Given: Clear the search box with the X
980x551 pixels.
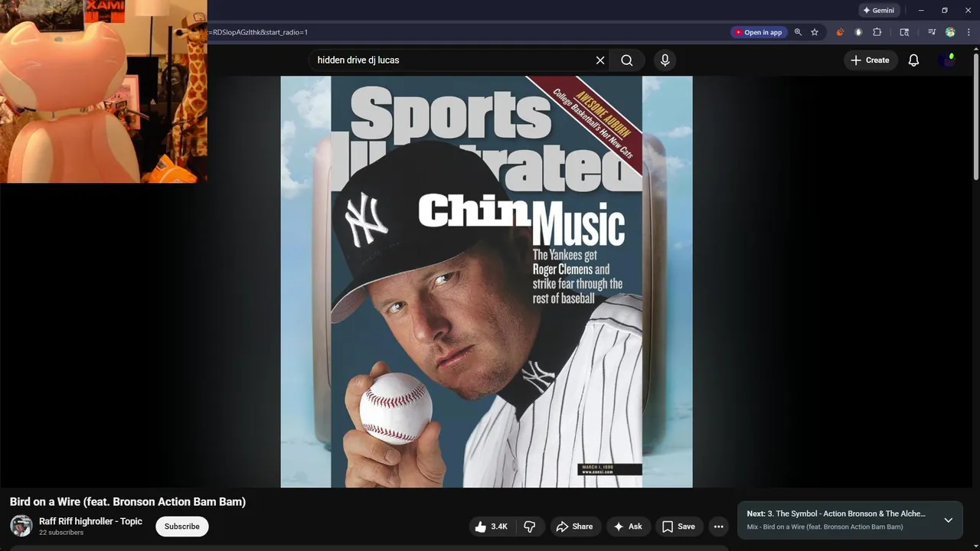Looking at the screenshot, I should pyautogui.click(x=600, y=60).
